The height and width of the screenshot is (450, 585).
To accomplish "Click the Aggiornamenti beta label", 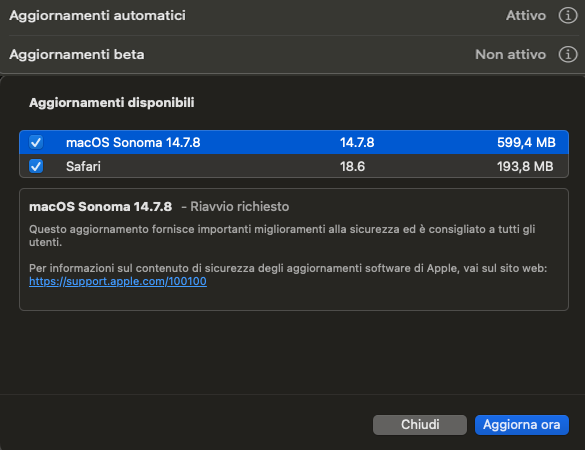I will [77, 54].
